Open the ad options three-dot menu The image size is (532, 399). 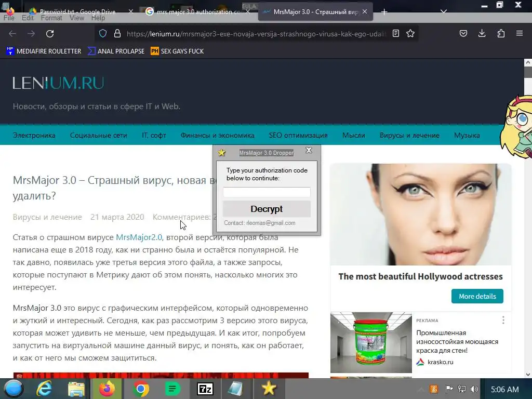coord(503,320)
